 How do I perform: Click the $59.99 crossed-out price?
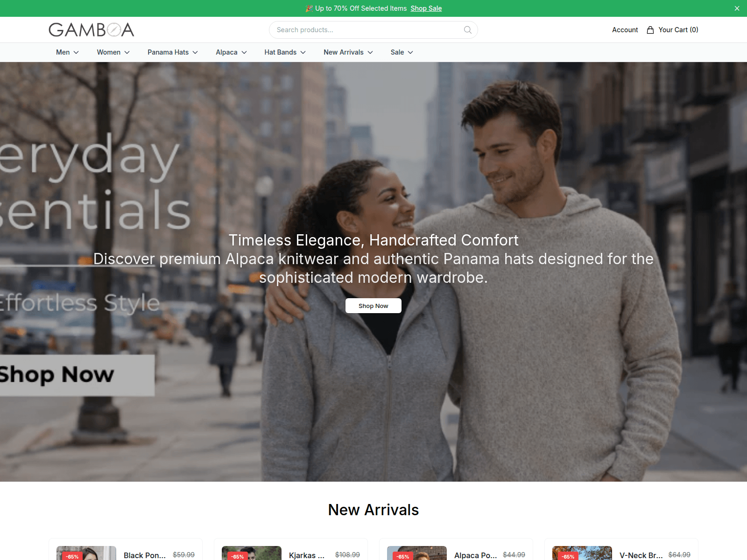[183, 554]
